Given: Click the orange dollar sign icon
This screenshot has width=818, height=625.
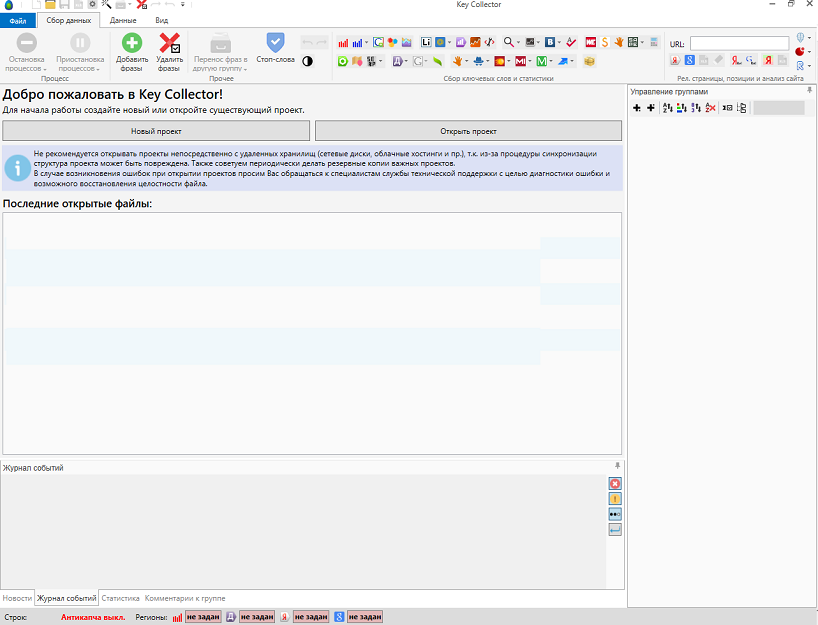Looking at the screenshot, I should tap(605, 42).
